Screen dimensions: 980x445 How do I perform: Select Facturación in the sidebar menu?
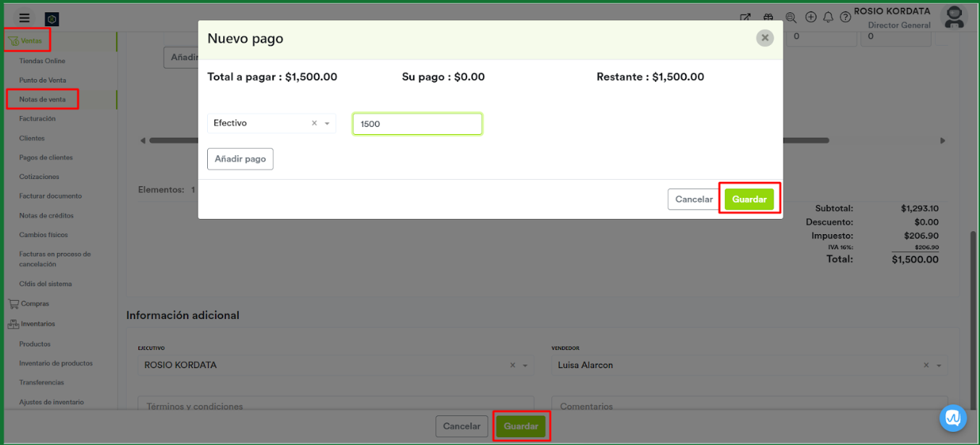pyautogui.click(x=37, y=119)
